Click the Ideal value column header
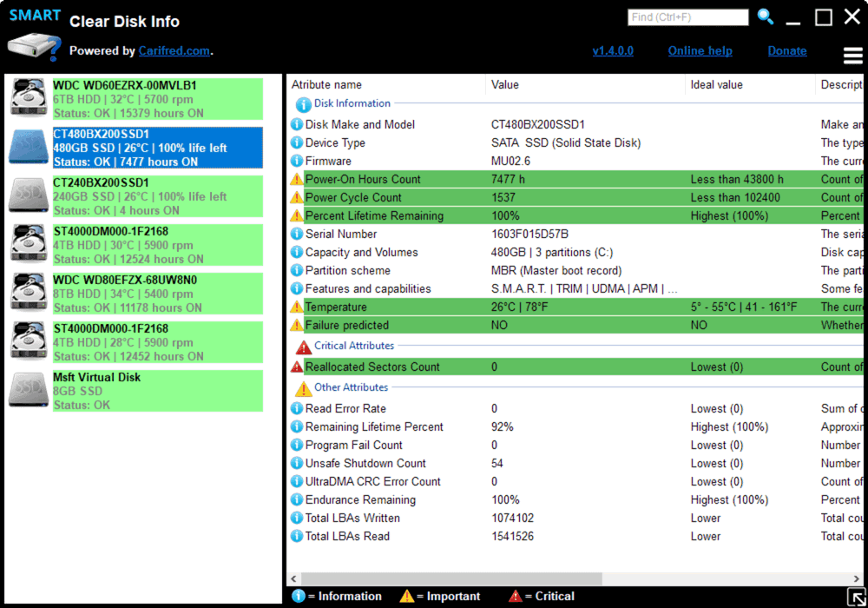Viewport: 868px width, 608px height. click(716, 85)
